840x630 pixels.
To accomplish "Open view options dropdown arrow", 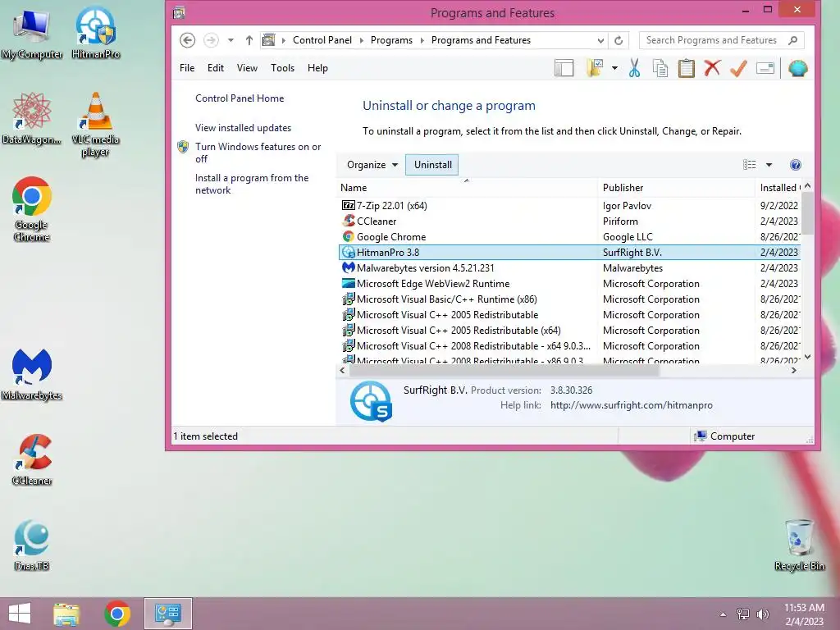I will click(x=769, y=165).
